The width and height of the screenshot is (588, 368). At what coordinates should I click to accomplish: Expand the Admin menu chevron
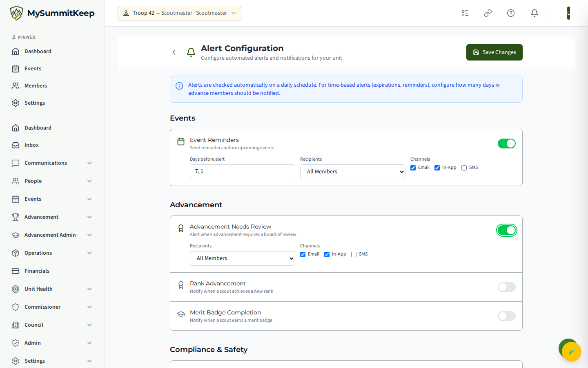[x=89, y=343]
